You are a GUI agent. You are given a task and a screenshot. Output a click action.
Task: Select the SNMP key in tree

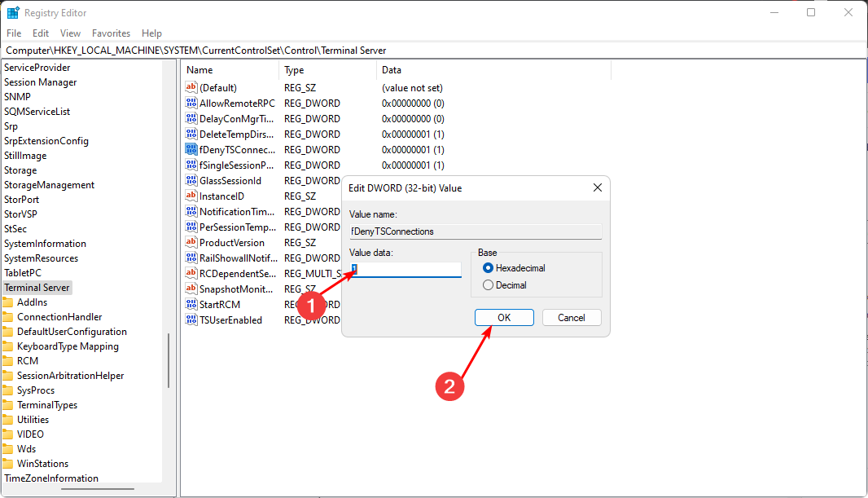coord(17,96)
